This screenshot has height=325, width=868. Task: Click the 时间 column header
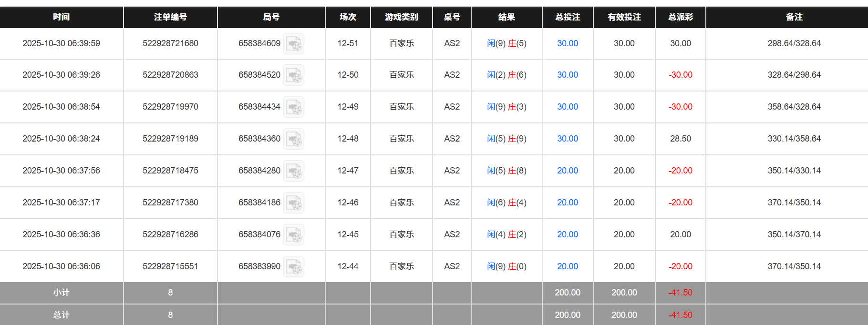click(x=62, y=17)
